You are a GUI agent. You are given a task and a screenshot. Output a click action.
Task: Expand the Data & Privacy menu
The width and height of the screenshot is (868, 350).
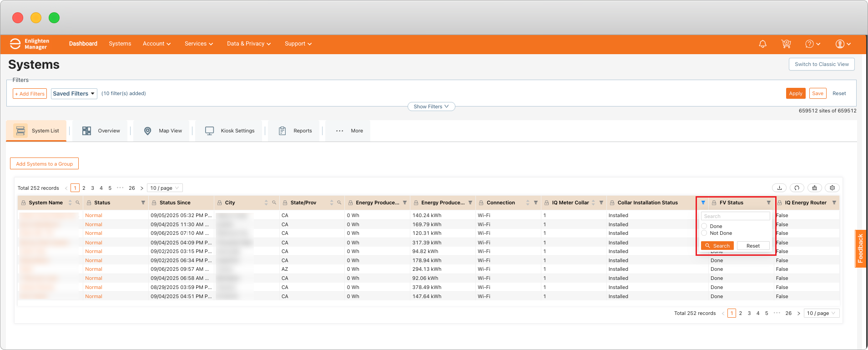tap(249, 44)
